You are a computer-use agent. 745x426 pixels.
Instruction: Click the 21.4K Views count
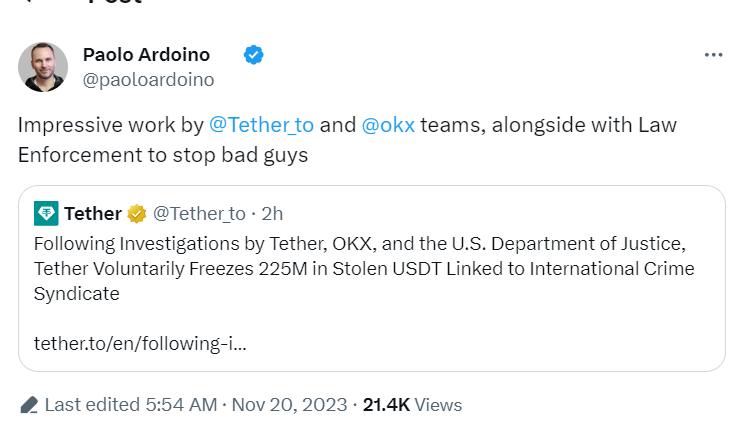pos(412,405)
